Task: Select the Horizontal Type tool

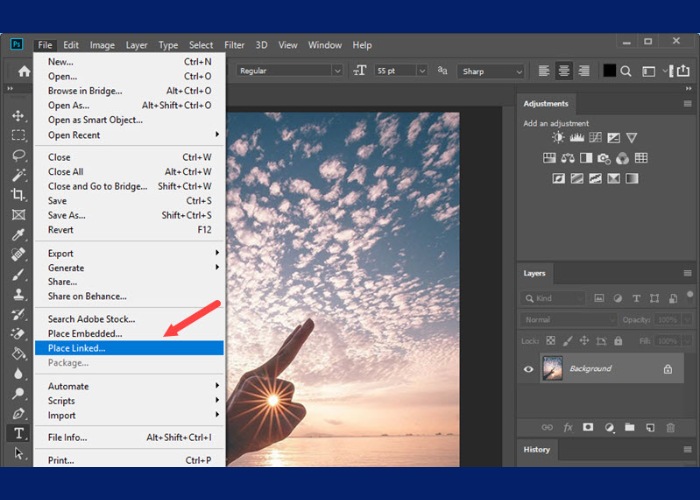Action: (18, 433)
